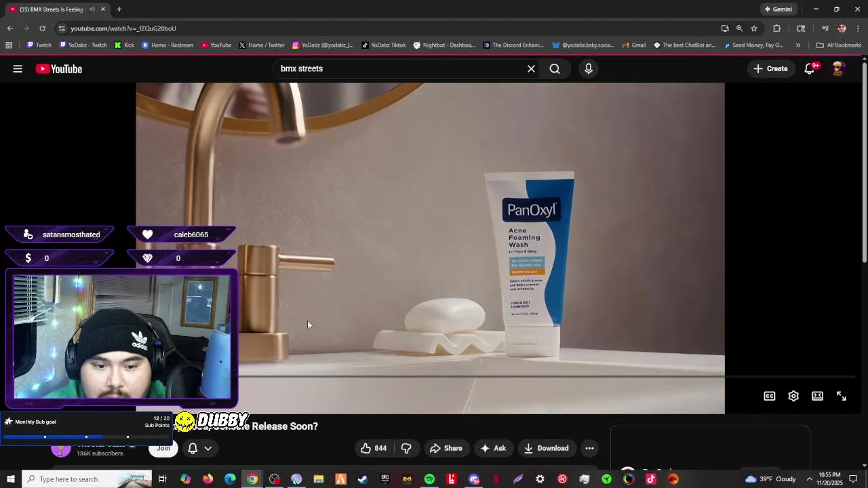This screenshot has width=868, height=488.
Task: Run search with the magnifier button
Action: pyautogui.click(x=555, y=68)
